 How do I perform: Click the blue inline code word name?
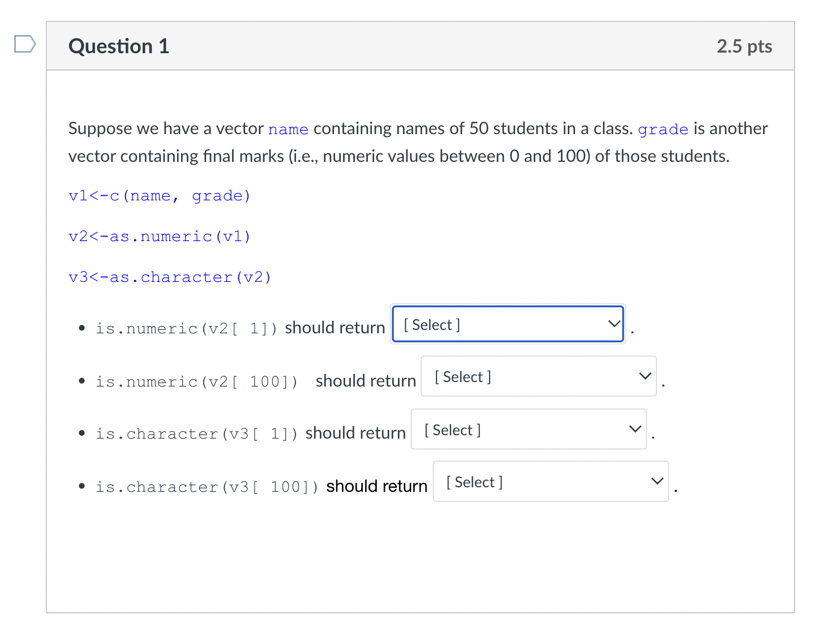(288, 130)
